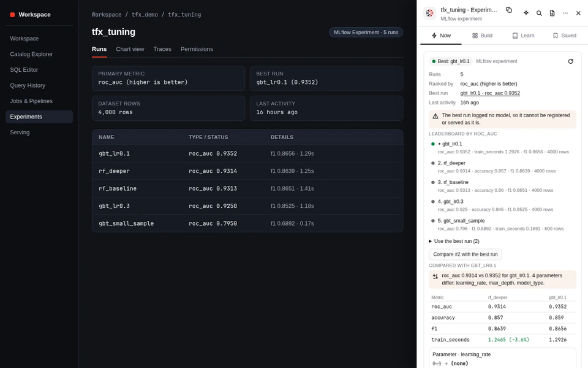The width and height of the screenshot is (588, 368).
Task: Expand the "Use the best run (2)" section
Action: point(454,241)
